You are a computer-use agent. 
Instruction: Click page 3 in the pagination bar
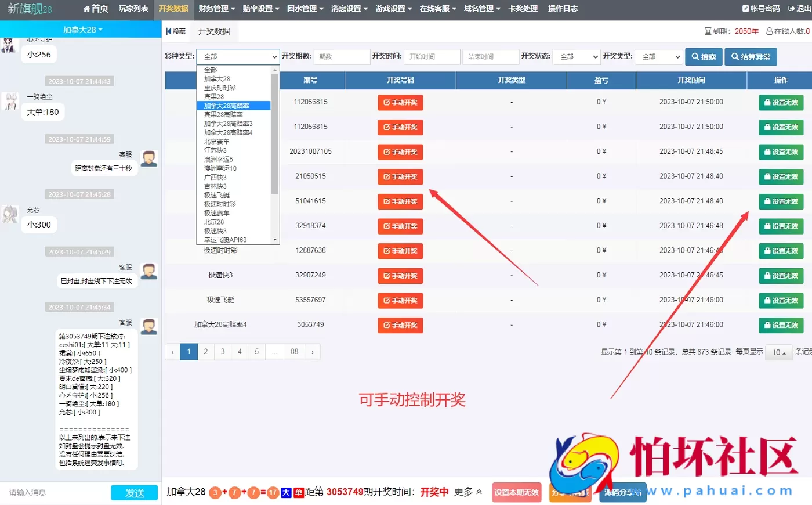coord(224,351)
